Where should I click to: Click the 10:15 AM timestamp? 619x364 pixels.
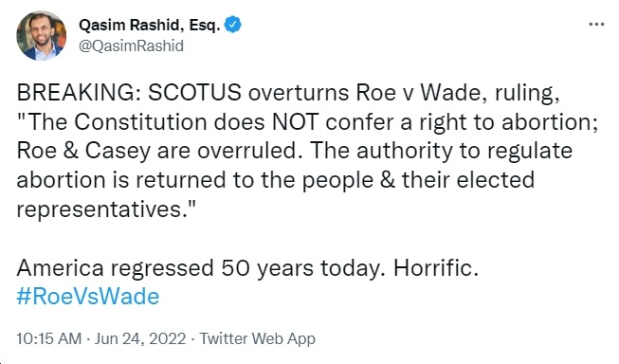click(x=49, y=338)
